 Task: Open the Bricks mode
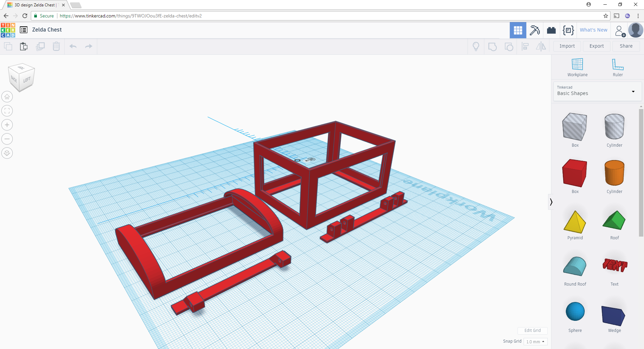tap(551, 30)
